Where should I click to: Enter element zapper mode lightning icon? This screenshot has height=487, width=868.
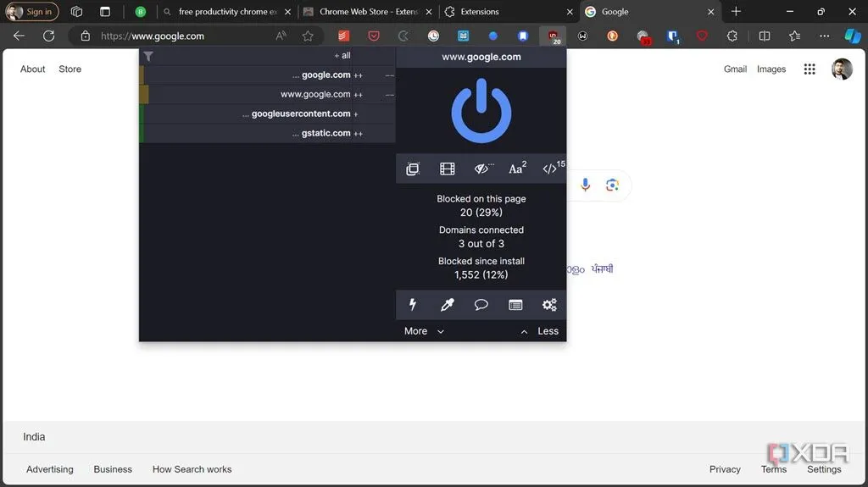(413, 305)
